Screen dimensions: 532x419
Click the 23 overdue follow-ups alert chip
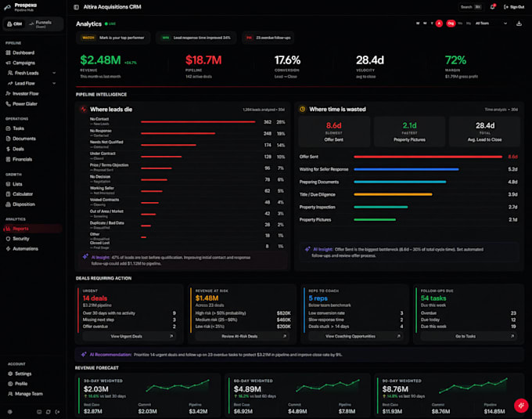[x=268, y=38]
